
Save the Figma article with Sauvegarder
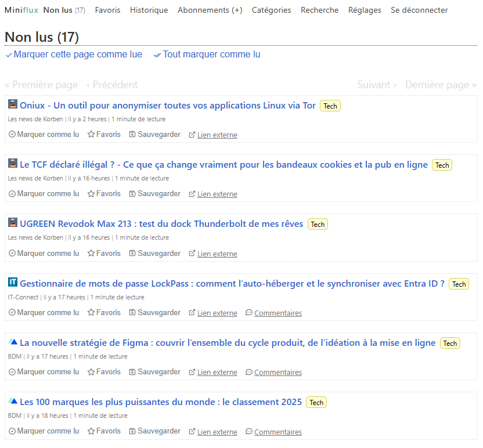click(x=154, y=372)
